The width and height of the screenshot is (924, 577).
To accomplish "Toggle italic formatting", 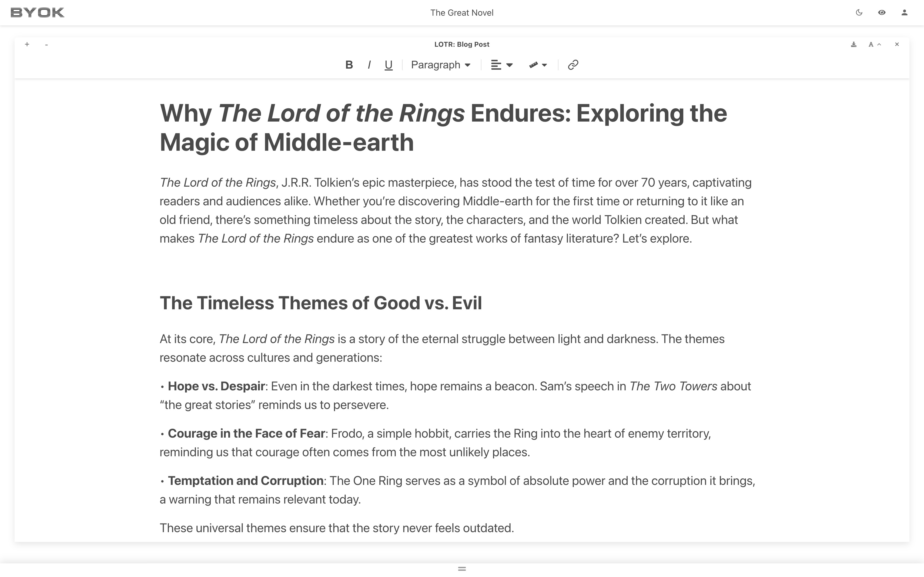I will 369,65.
